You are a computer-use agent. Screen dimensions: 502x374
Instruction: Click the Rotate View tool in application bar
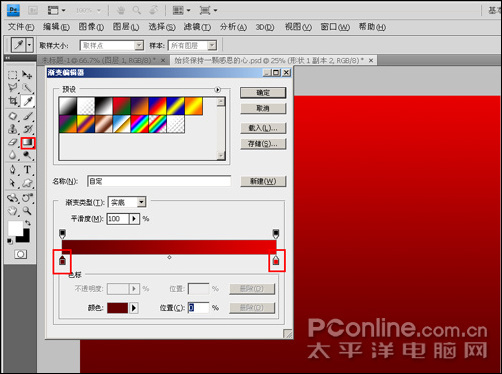tap(153, 10)
